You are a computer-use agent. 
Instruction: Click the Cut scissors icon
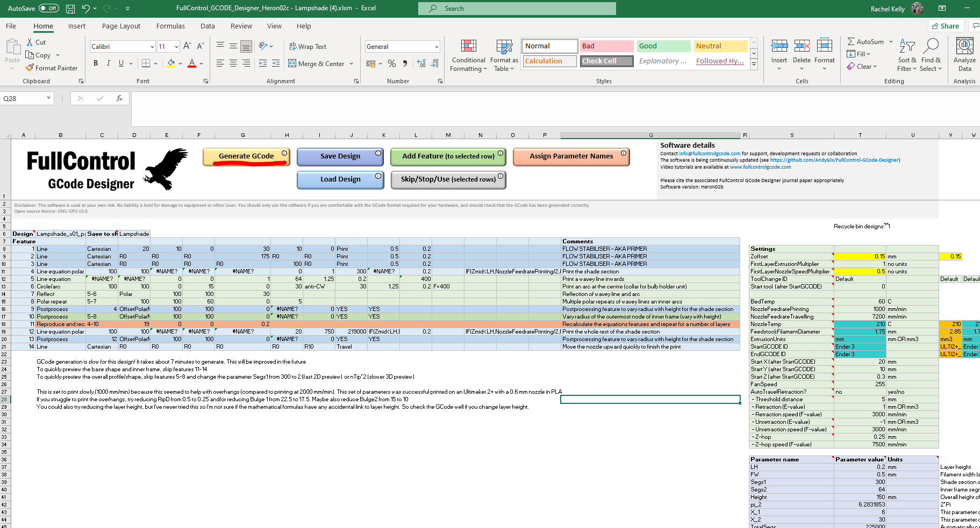click(x=30, y=42)
